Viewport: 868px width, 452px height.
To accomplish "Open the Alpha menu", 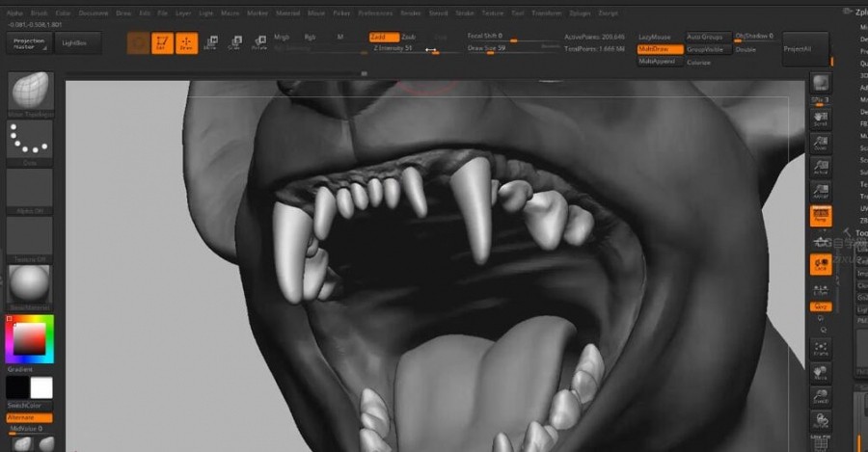I will pos(14,13).
